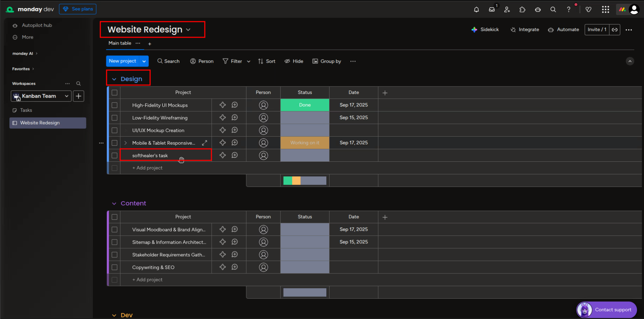The image size is (644, 319).
Task: Click AI sparkle icon on Low-Fidelity Wireframing
Action: 223,117
